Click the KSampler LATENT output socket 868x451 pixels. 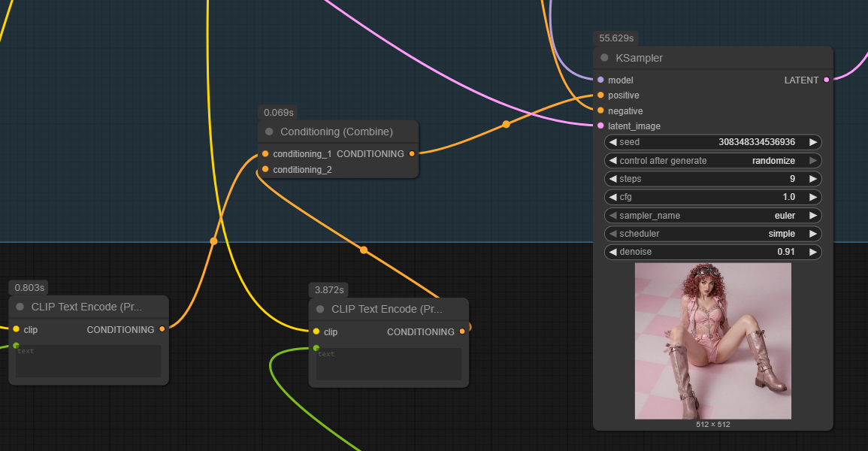click(x=827, y=80)
